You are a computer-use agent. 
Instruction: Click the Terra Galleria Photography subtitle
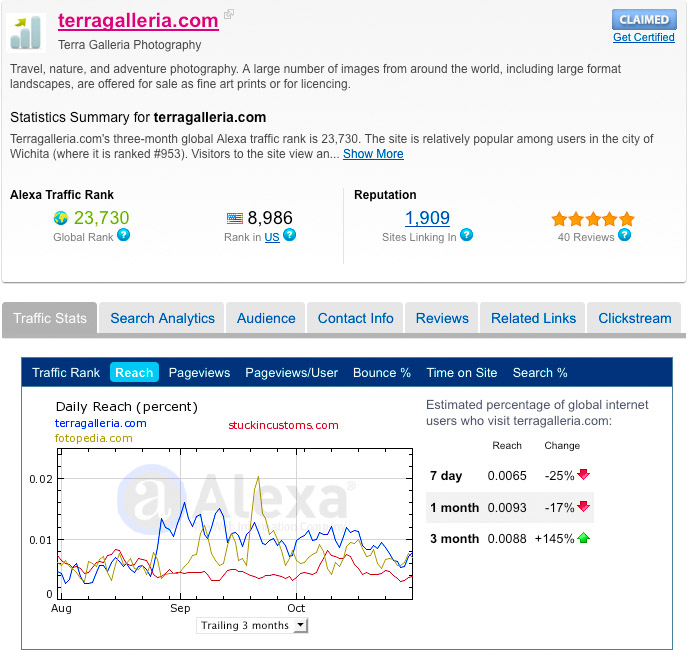(x=130, y=45)
